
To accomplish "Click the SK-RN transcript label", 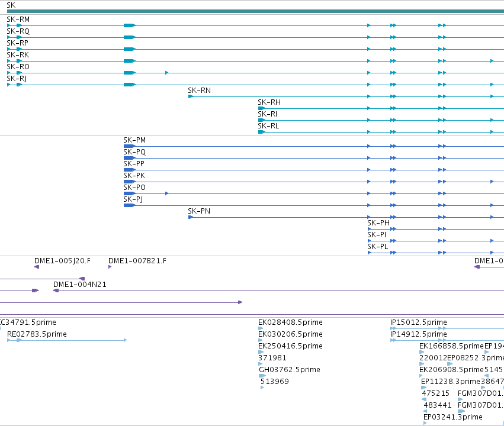I will [x=199, y=91].
